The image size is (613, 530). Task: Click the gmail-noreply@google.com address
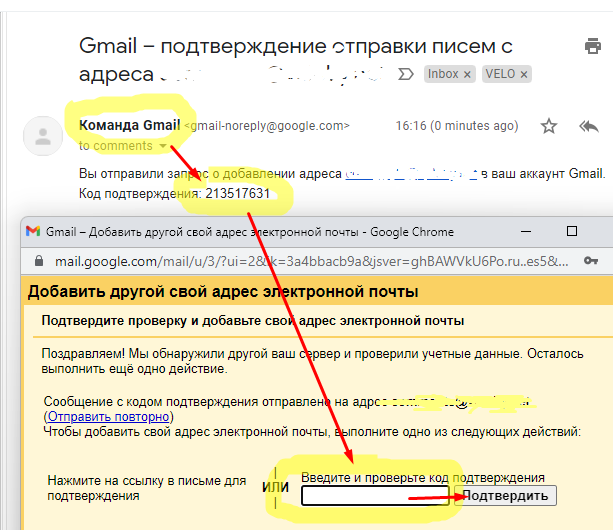[267, 126]
